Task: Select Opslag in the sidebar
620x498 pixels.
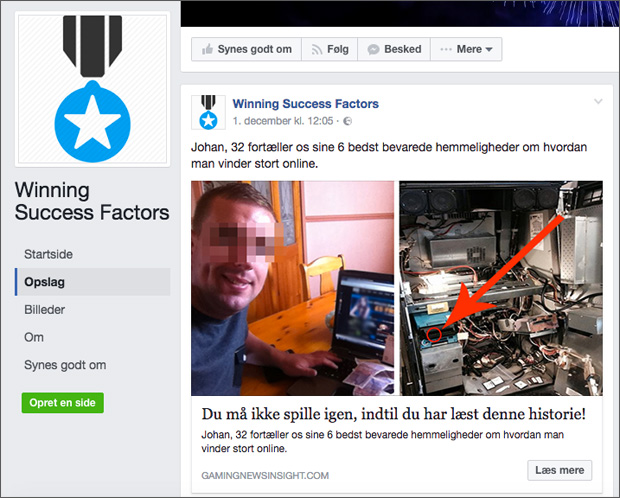Action: coord(44,282)
